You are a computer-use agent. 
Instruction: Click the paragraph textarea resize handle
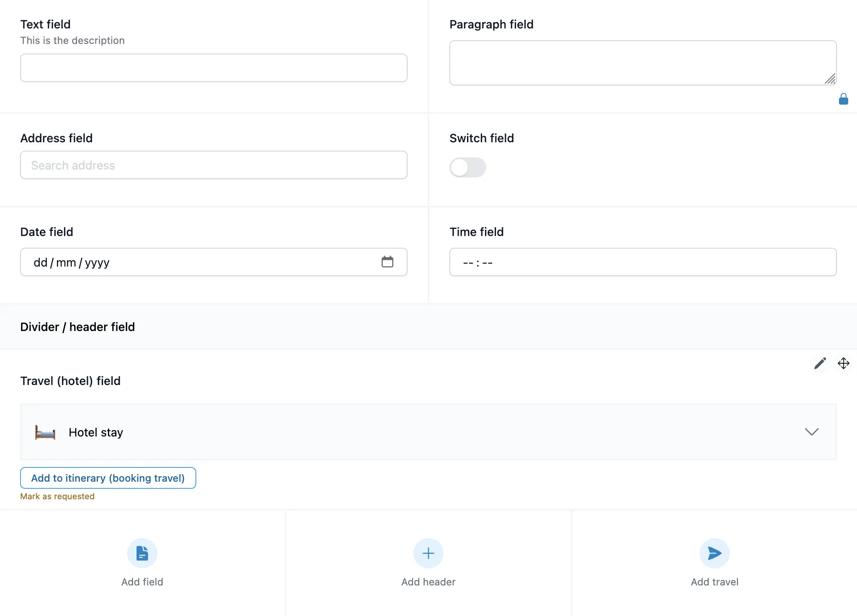pos(830,79)
